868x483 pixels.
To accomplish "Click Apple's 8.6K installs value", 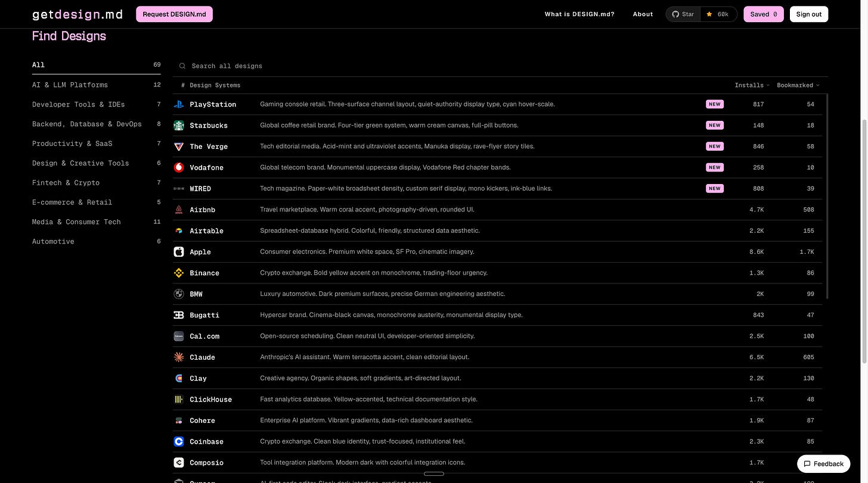I will 757,252.
